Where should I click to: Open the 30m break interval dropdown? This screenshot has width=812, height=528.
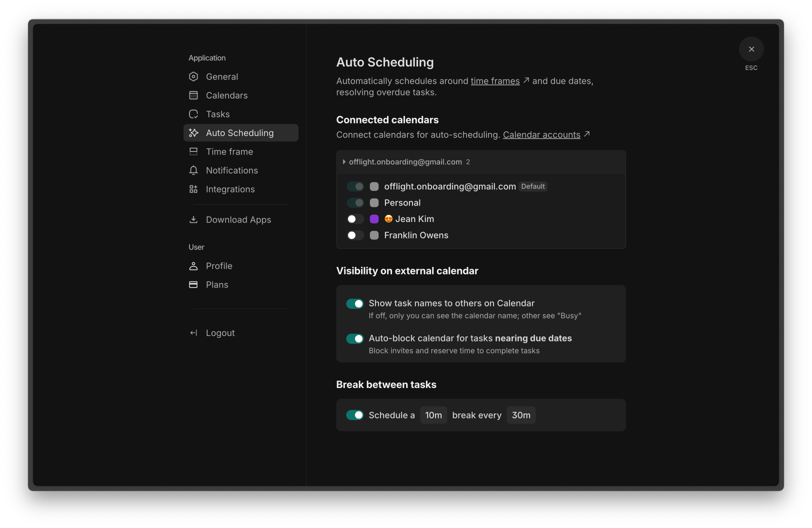[521, 415]
